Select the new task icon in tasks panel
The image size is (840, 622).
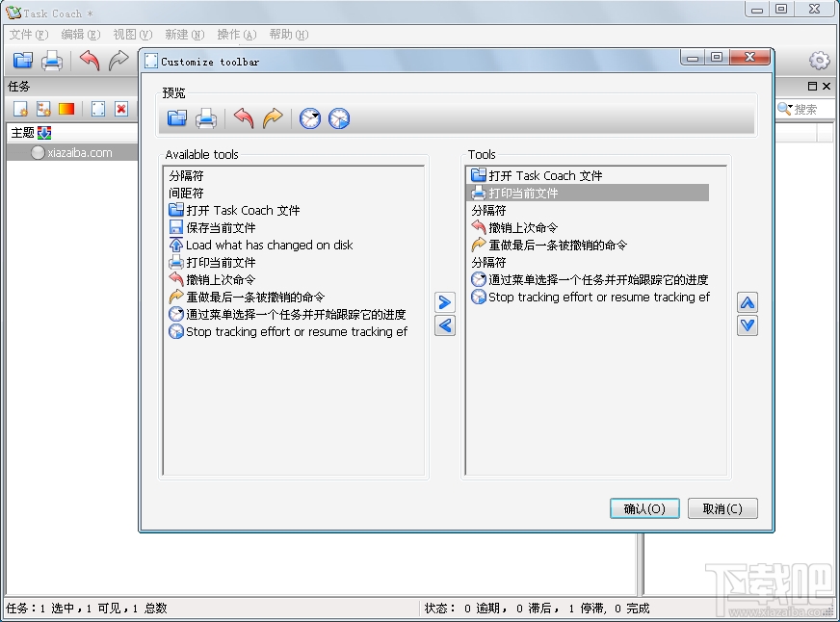coord(21,109)
